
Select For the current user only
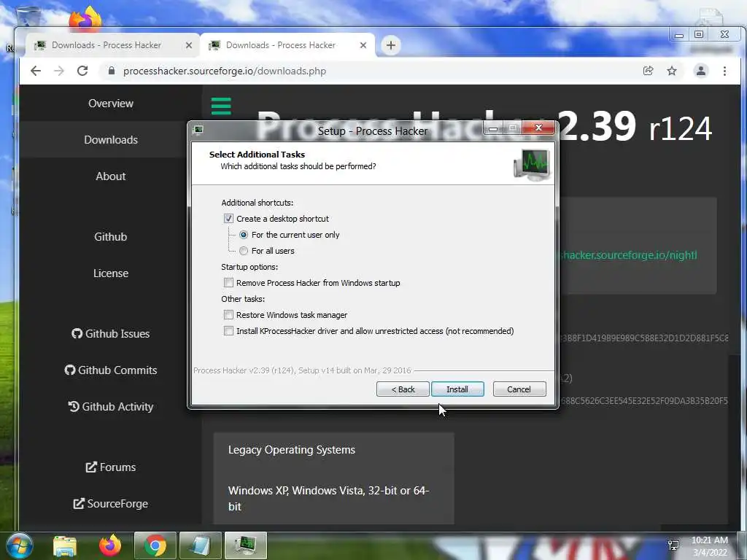pos(244,235)
